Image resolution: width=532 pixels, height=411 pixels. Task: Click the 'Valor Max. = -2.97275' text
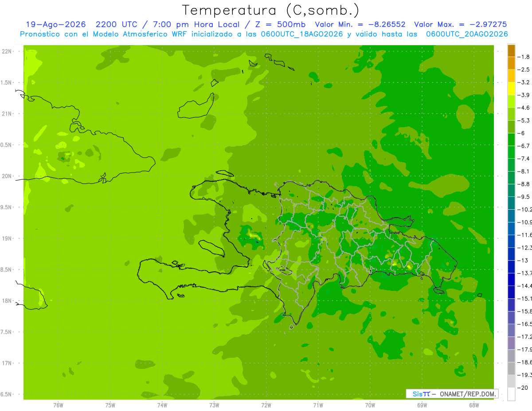[460, 24]
